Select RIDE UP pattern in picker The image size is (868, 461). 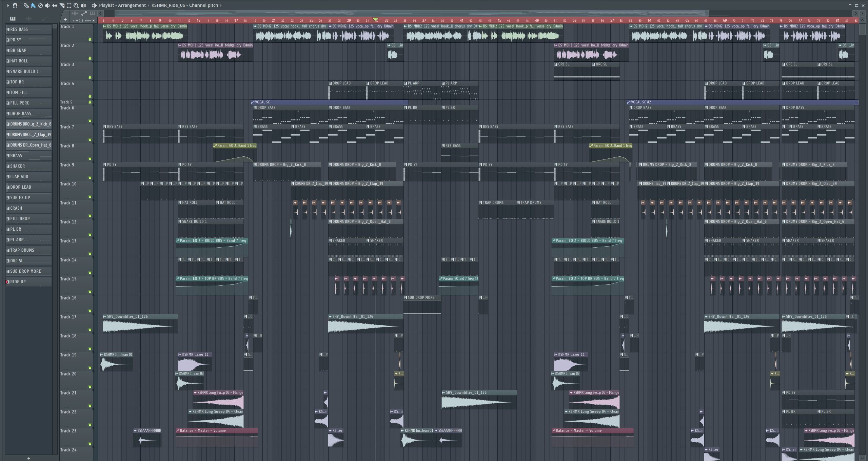click(x=29, y=282)
